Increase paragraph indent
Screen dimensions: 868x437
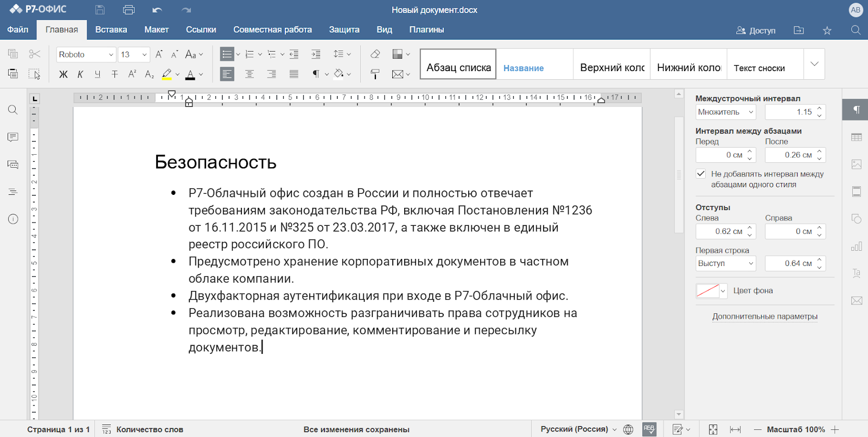(316, 54)
